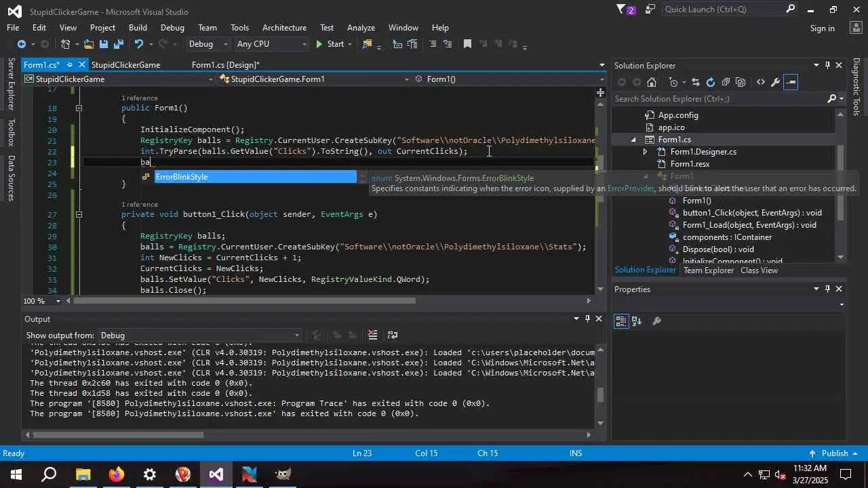The width and height of the screenshot is (868, 488).
Task: Open the Debug configuration dropdown
Action: 208,44
